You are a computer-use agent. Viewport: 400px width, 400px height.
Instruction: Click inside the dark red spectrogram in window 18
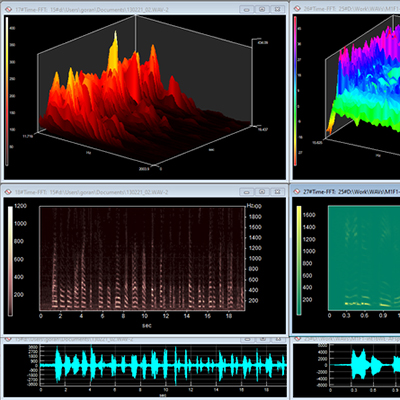point(142,259)
